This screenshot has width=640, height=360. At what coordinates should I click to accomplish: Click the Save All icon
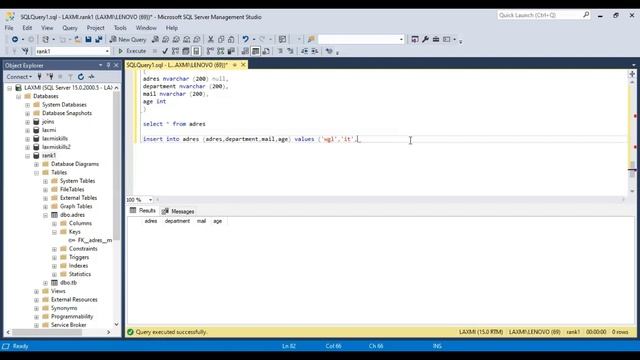99,39
